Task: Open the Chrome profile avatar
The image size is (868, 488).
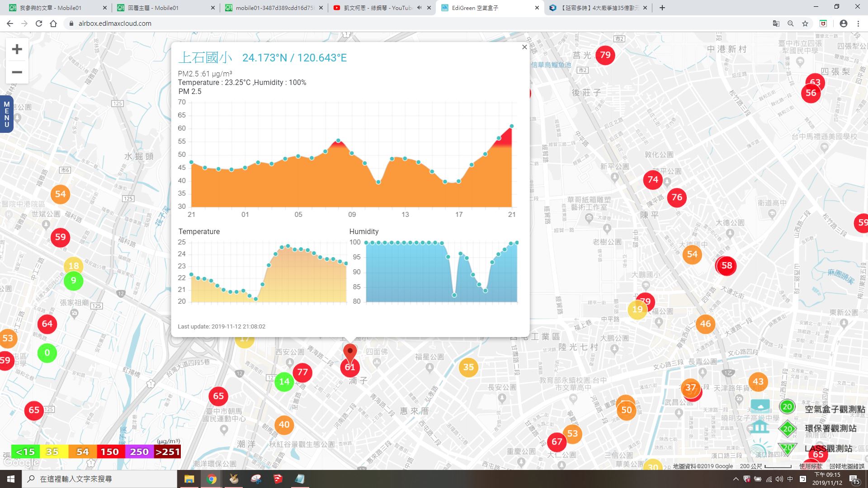Action: point(843,23)
